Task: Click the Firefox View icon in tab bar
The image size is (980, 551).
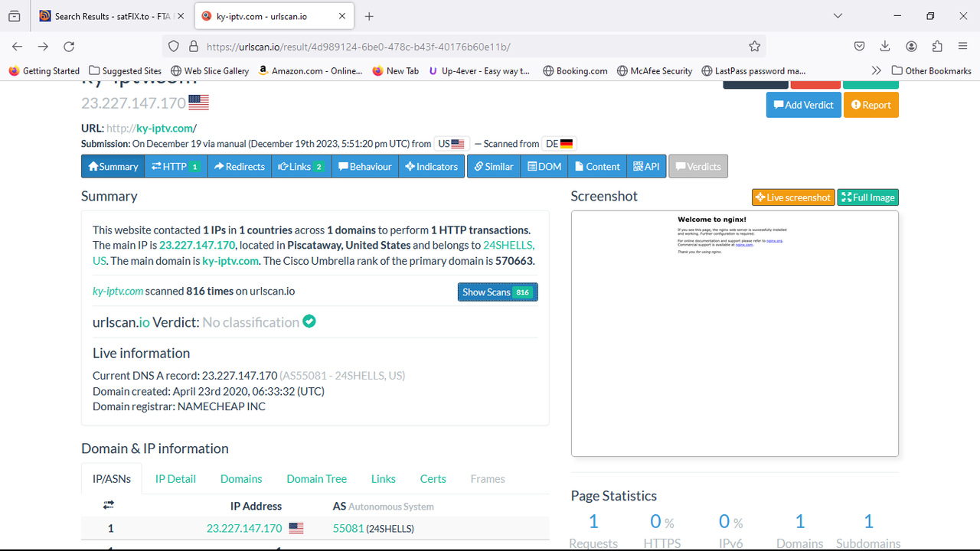Action: pos(14,16)
